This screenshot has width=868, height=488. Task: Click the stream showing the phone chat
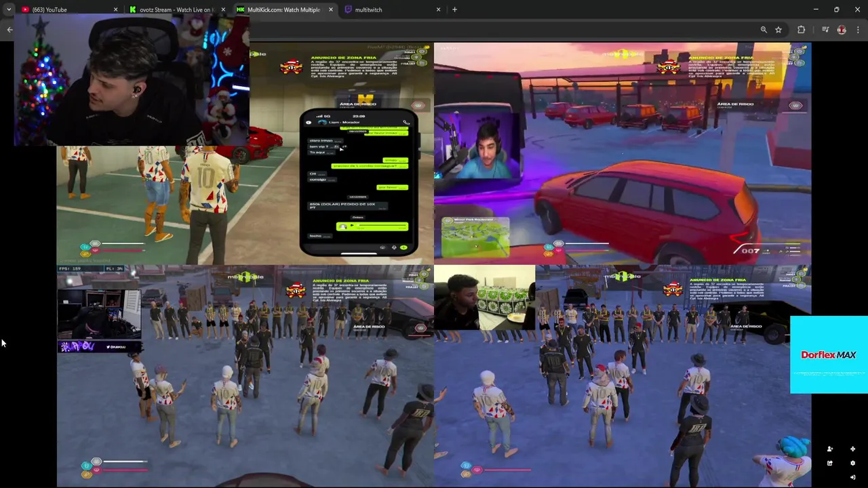point(245,153)
